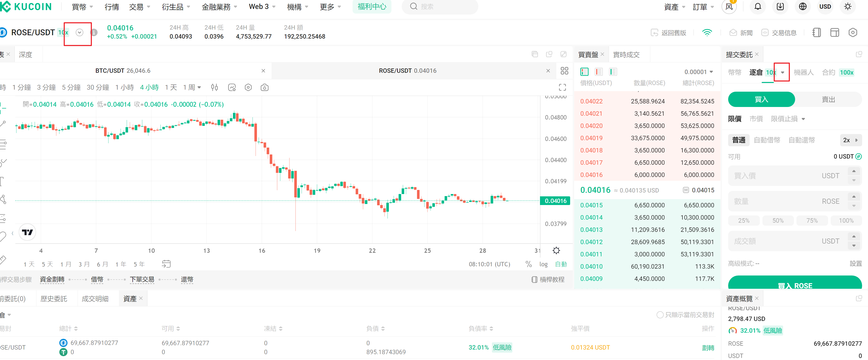Toggle percent scale on chart
Screen dimensions: 868x360
529,264
